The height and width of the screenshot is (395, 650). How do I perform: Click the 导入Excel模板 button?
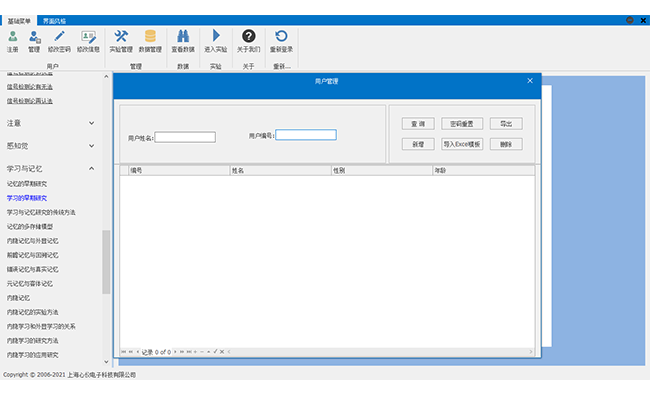(462, 144)
